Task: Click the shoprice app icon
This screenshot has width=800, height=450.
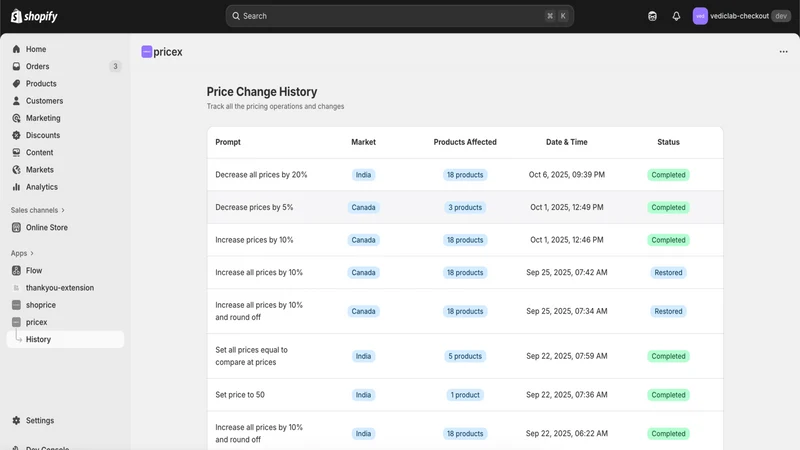Action: (x=16, y=305)
